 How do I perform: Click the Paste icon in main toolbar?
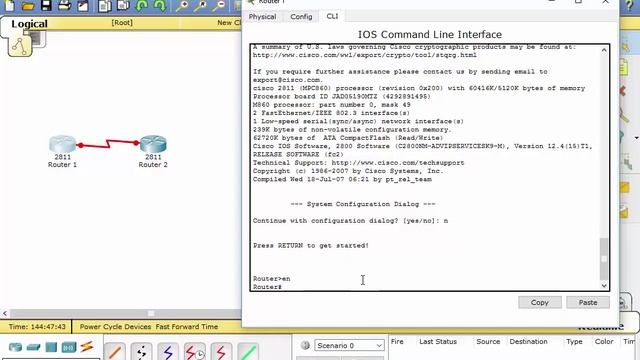(123, 5)
